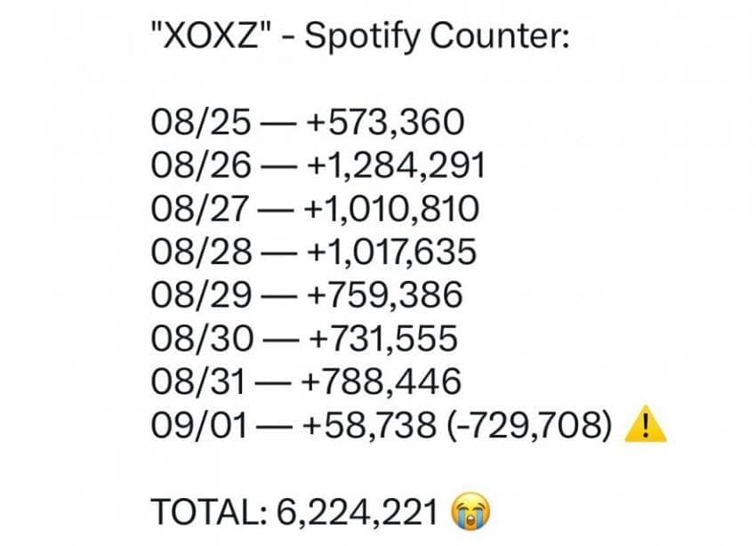Click the +1,017,635 stream count
This screenshot has width=756, height=546.
coord(391,252)
